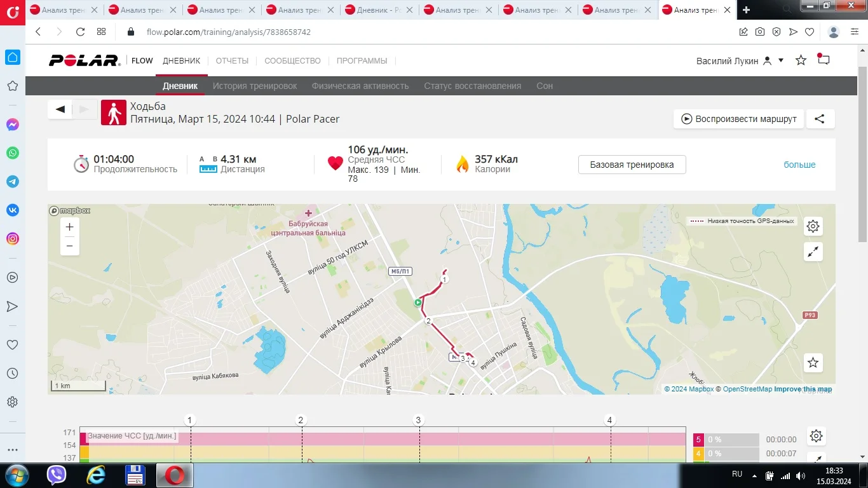868x488 pixels.
Task: Switch to the Дневник - P browser tab
Action: pos(380,10)
